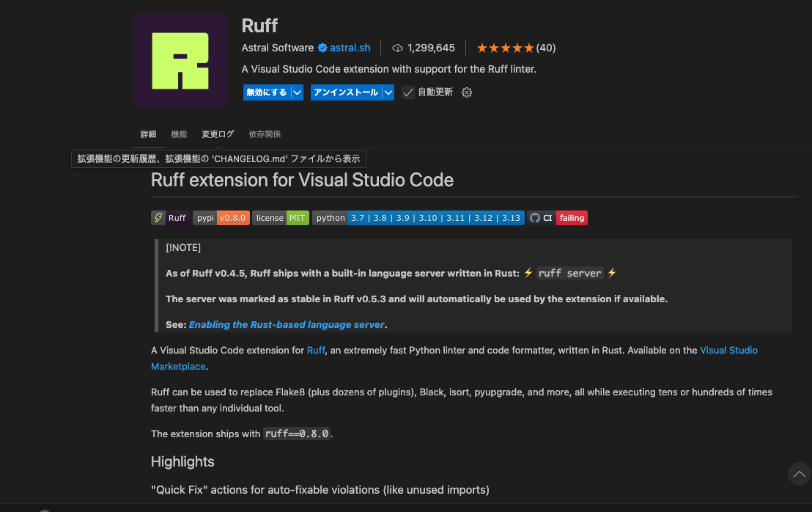Click the アンインストール button
The height and width of the screenshot is (512, 812).
coord(346,92)
